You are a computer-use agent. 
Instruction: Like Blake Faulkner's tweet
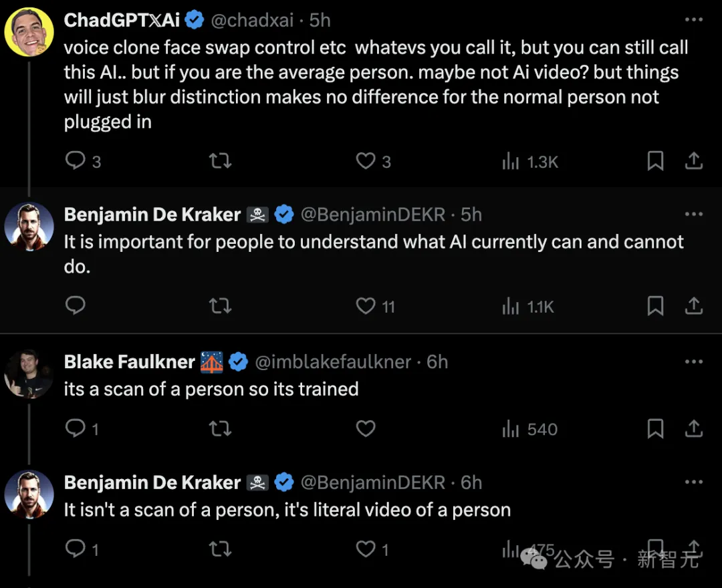click(x=366, y=428)
